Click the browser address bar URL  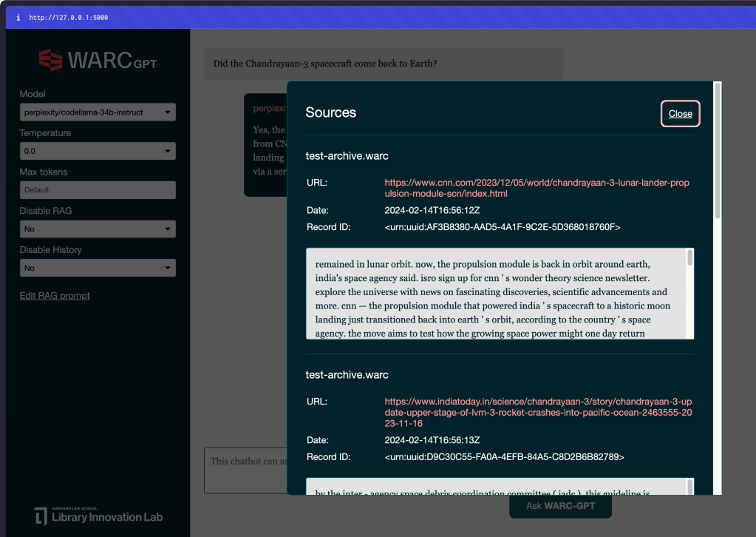pos(69,17)
